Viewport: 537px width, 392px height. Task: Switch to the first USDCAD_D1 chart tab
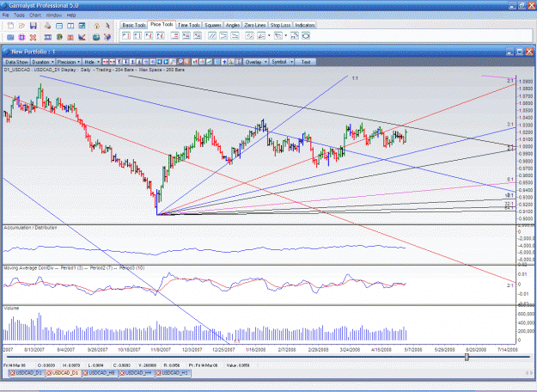point(26,373)
